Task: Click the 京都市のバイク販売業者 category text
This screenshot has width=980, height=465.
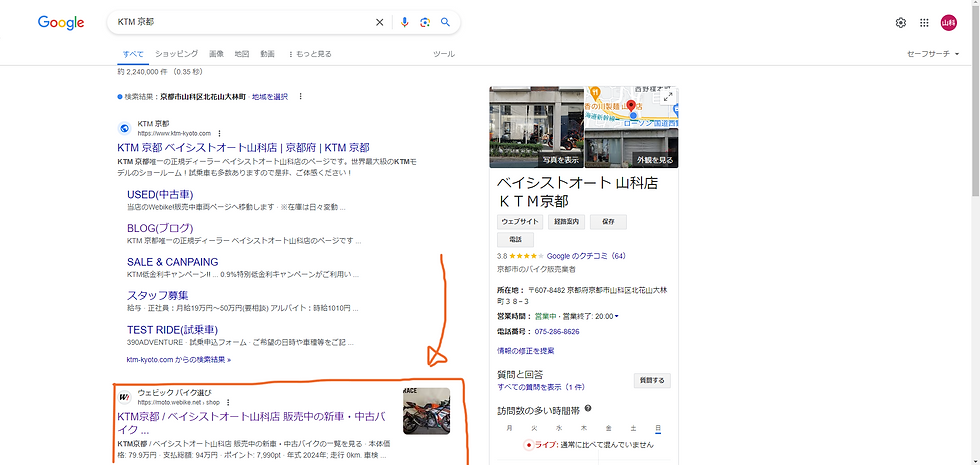Action: click(x=536, y=269)
